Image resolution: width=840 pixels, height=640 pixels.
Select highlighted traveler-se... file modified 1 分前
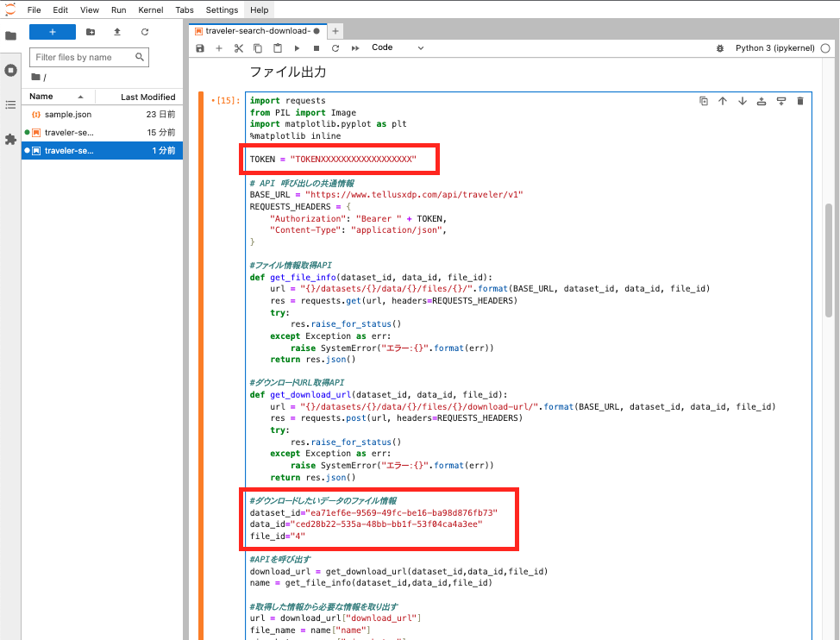103,150
